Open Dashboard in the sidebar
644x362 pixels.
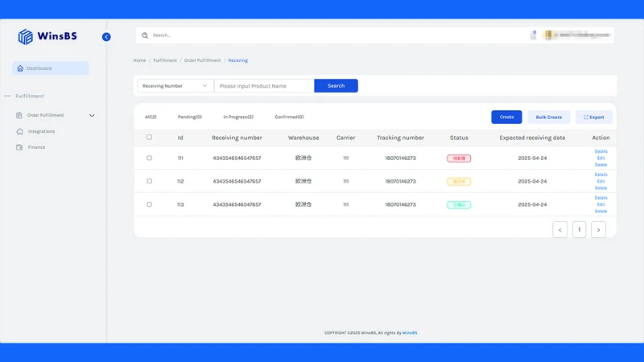click(x=51, y=68)
